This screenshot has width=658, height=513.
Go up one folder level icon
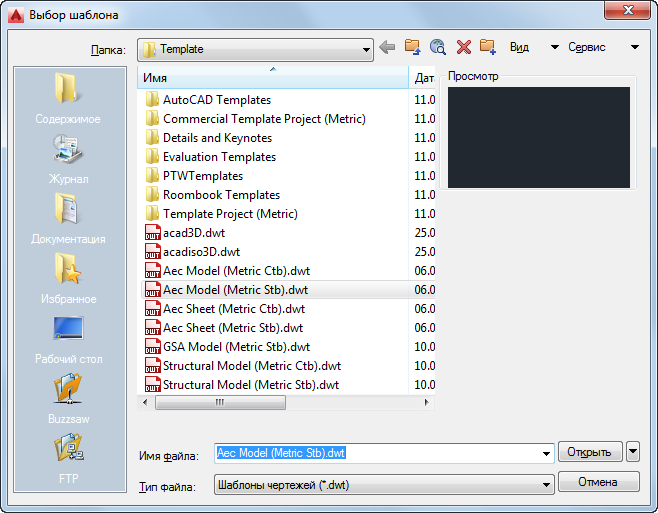click(412, 47)
